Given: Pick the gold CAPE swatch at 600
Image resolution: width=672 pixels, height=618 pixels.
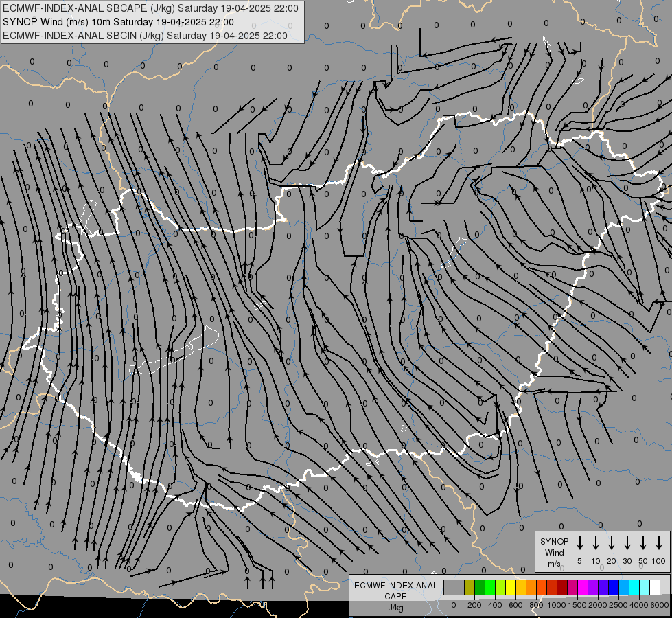Looking at the screenshot, I should coord(521,587).
